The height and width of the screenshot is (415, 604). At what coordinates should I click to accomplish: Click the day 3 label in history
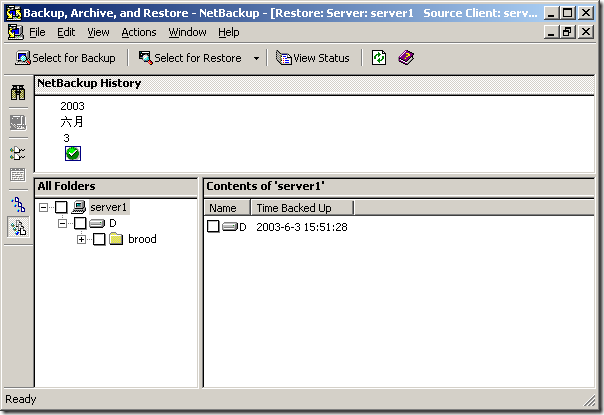[x=67, y=138]
